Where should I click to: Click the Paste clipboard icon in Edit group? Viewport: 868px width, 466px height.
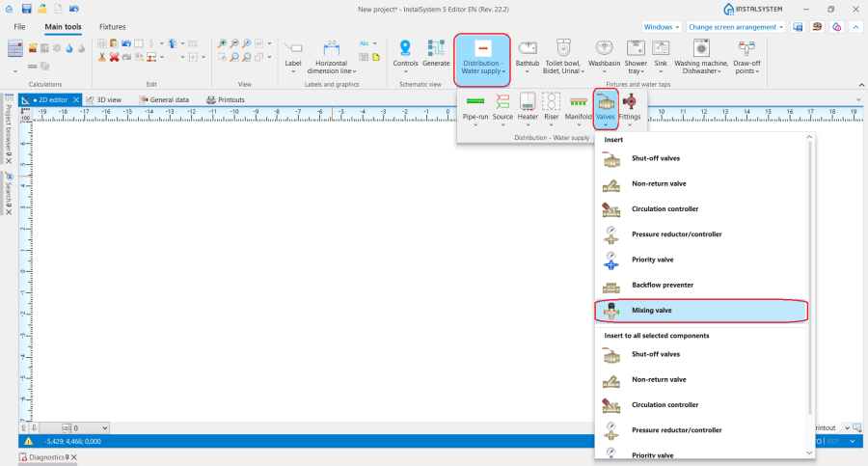[114, 43]
